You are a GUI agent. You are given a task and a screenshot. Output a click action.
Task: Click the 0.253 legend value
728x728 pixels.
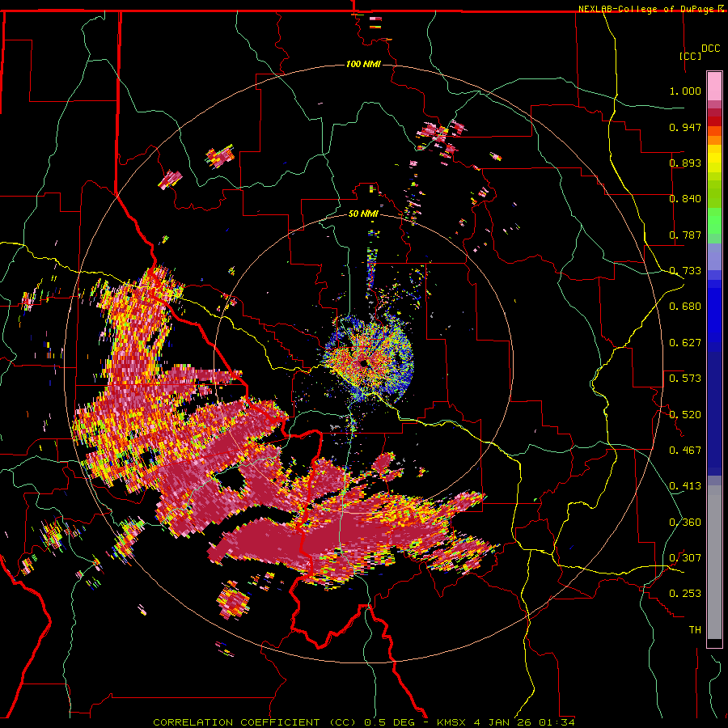click(x=685, y=594)
